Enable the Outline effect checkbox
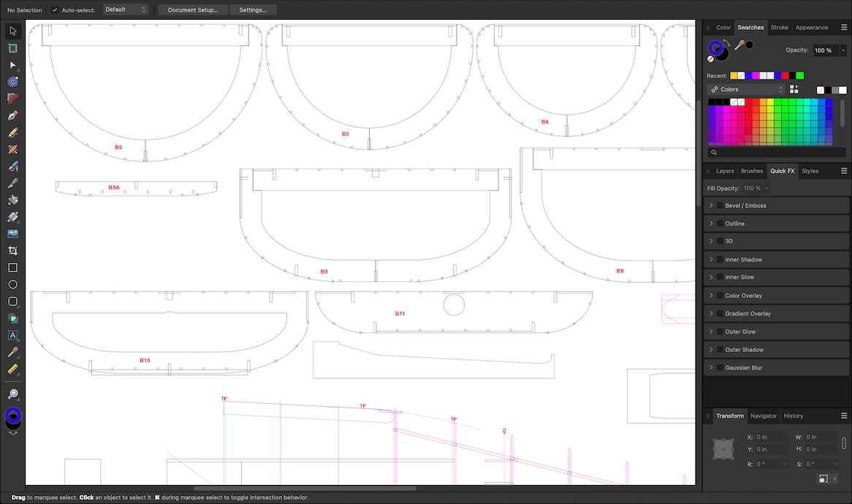 [719, 224]
